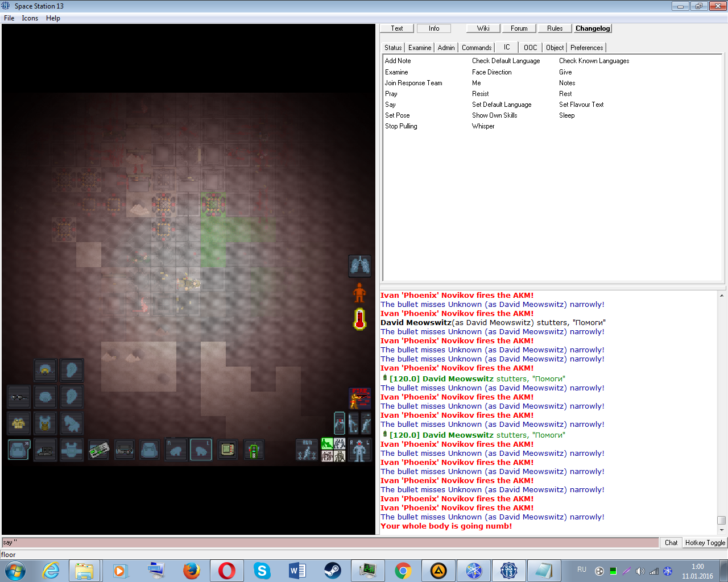Toggle the Hotkey Toggle button
Image resolution: width=728 pixels, height=582 pixels.
click(x=705, y=543)
